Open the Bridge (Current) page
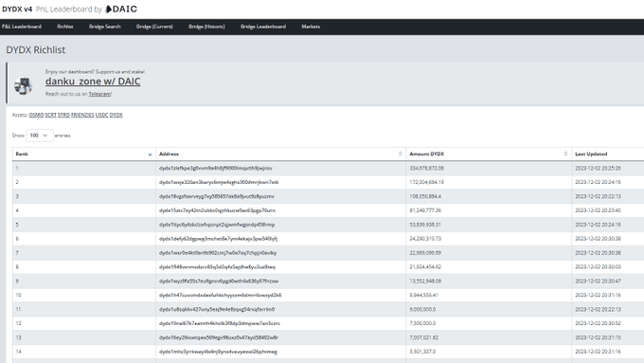Viewport: 644px width, 363px height. [154, 27]
